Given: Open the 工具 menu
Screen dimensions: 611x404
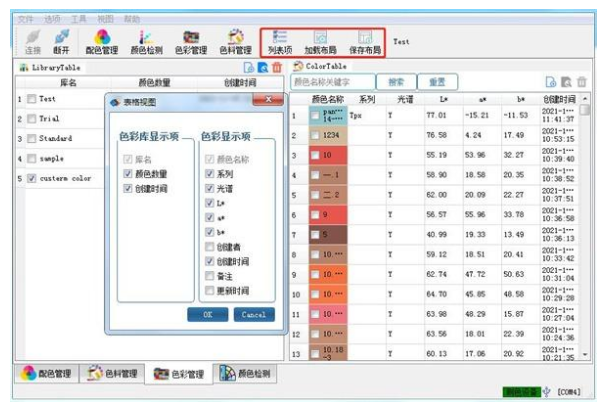Looking at the screenshot, I should pyautogui.click(x=78, y=19).
